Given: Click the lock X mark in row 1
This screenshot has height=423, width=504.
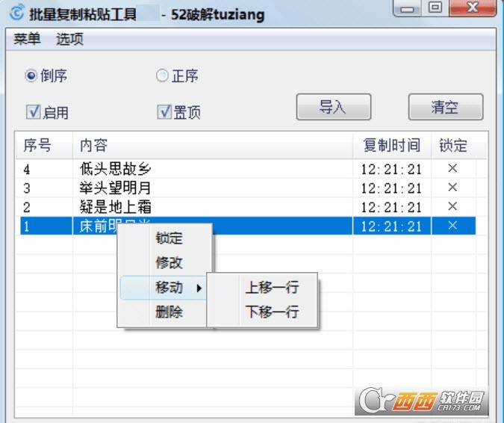Looking at the screenshot, I should pos(452,226).
